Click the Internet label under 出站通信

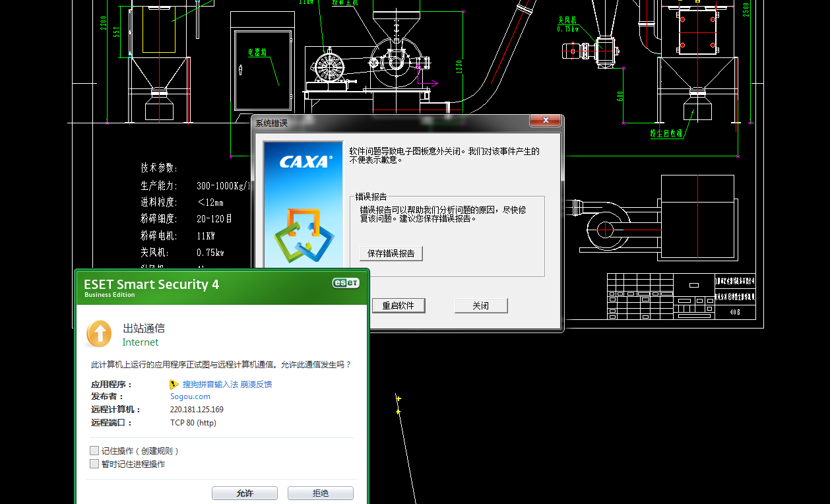[141, 342]
